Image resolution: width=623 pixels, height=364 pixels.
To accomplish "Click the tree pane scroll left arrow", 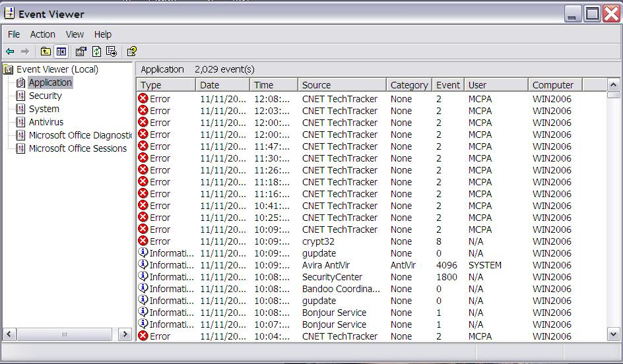I will (x=9, y=334).
